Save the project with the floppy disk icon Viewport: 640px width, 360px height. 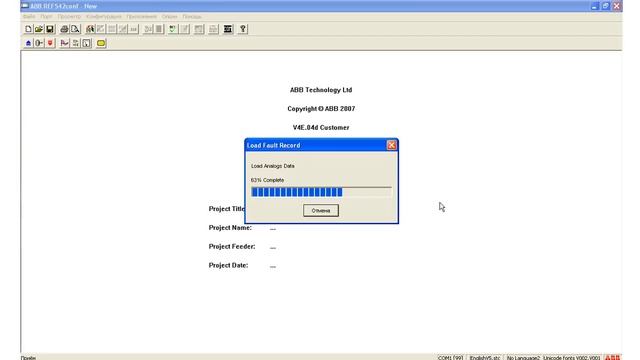(x=50, y=29)
